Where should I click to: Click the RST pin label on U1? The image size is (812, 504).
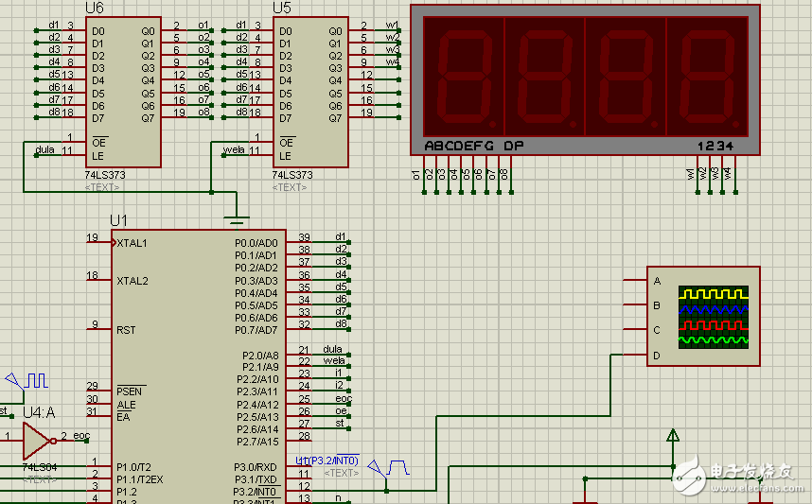coord(127,330)
